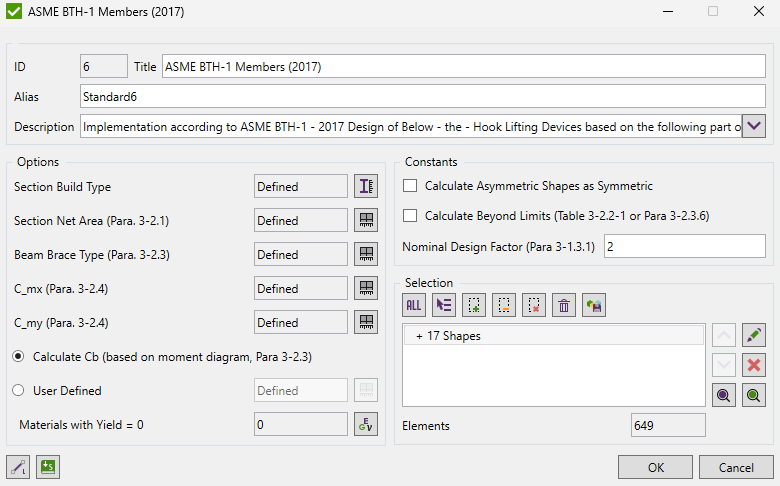This screenshot has width=780, height=486.
Task: Click the C_my table editor icon
Action: pos(366,322)
